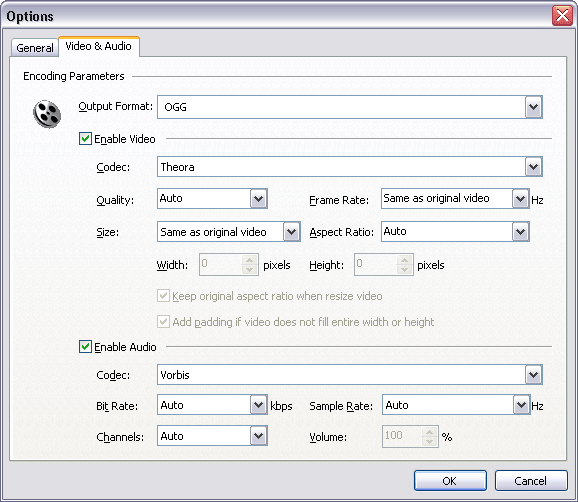Confirm settings with the OK button

coord(450,481)
